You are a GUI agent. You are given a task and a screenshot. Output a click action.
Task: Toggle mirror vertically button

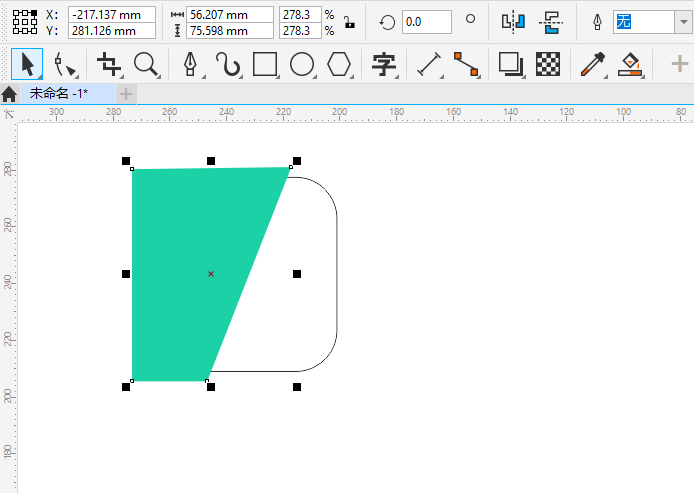coord(550,22)
